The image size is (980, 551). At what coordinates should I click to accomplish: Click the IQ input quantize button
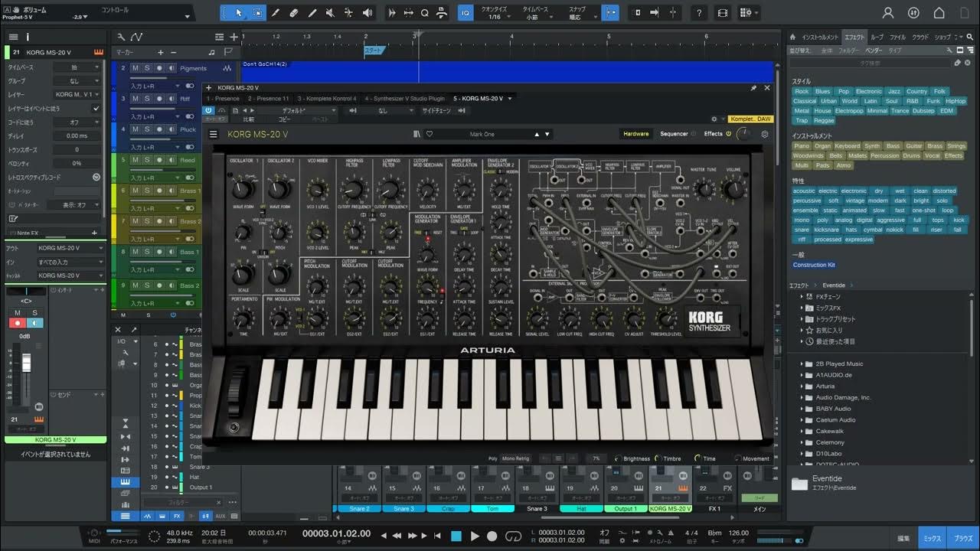tap(465, 13)
